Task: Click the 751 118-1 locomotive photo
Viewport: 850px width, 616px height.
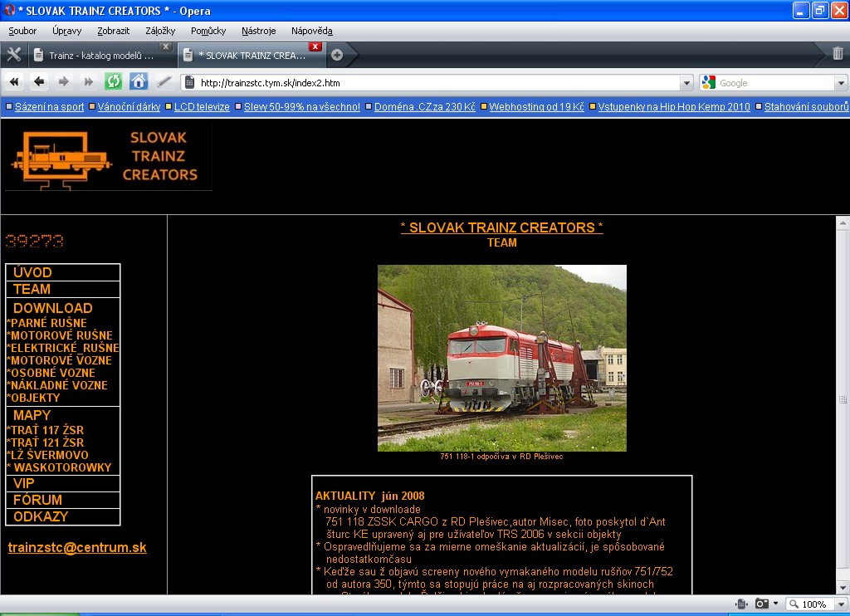Action: point(502,358)
